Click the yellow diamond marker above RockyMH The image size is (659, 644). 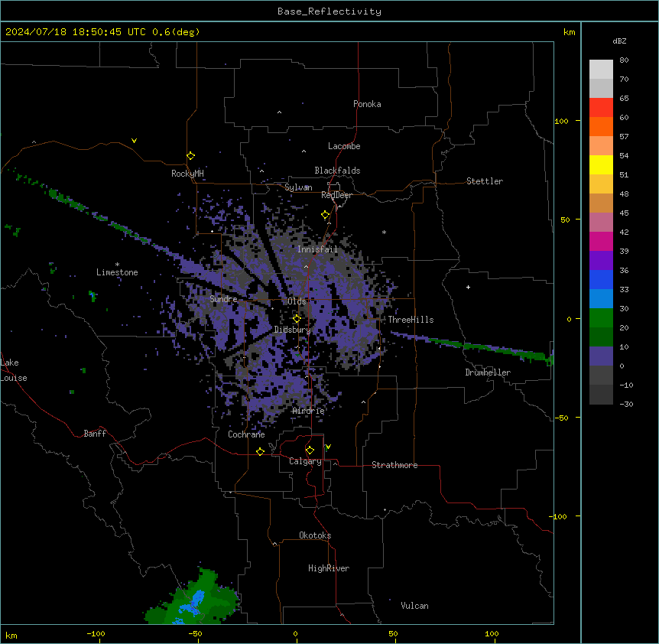(190, 156)
